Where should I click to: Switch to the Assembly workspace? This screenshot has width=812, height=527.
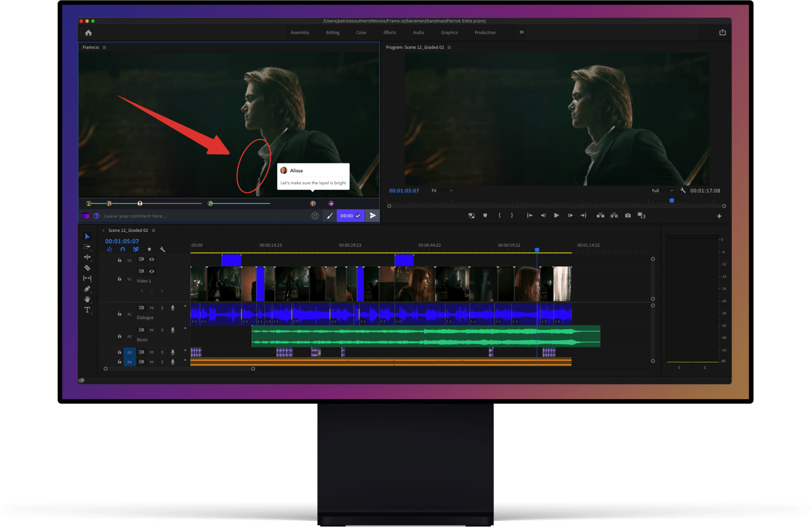point(300,33)
